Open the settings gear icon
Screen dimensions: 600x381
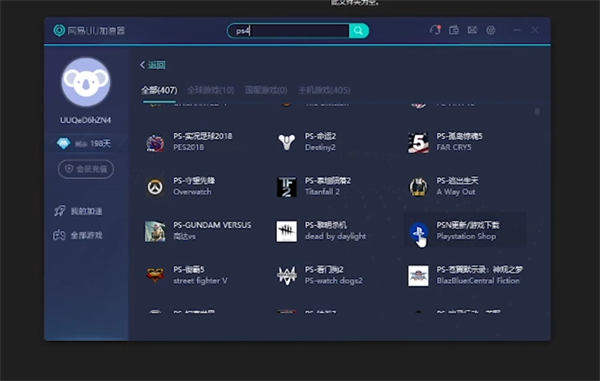(491, 30)
